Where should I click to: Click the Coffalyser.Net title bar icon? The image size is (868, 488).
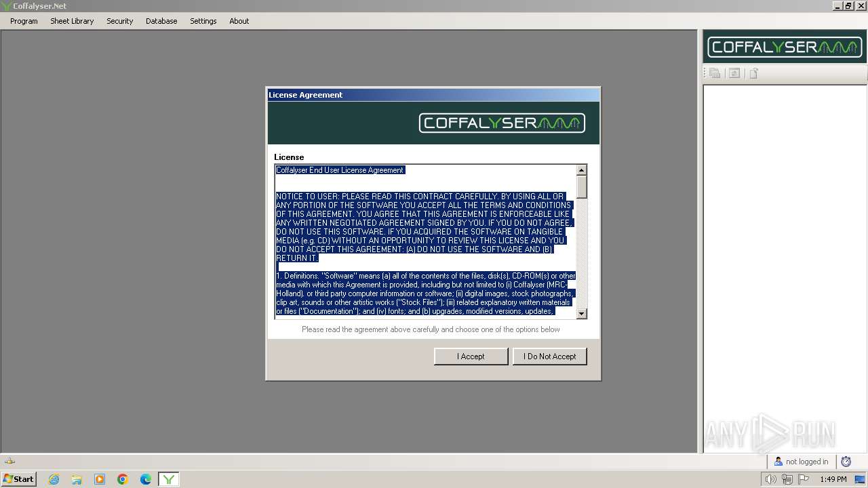coord(7,6)
